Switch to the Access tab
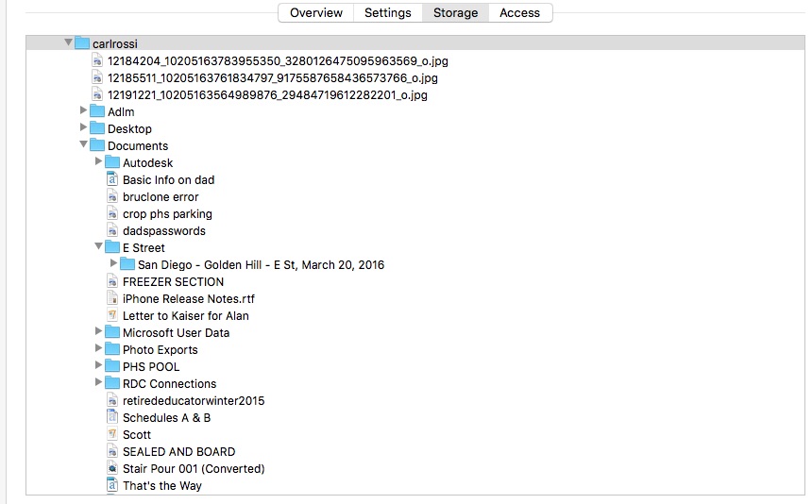The height and width of the screenshot is (504, 812). pos(519,12)
